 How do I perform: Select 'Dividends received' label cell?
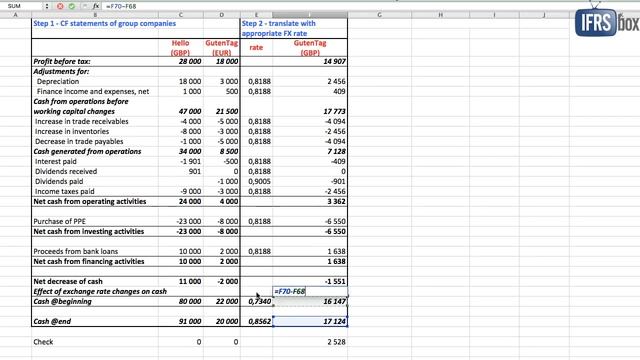[x=95, y=171]
